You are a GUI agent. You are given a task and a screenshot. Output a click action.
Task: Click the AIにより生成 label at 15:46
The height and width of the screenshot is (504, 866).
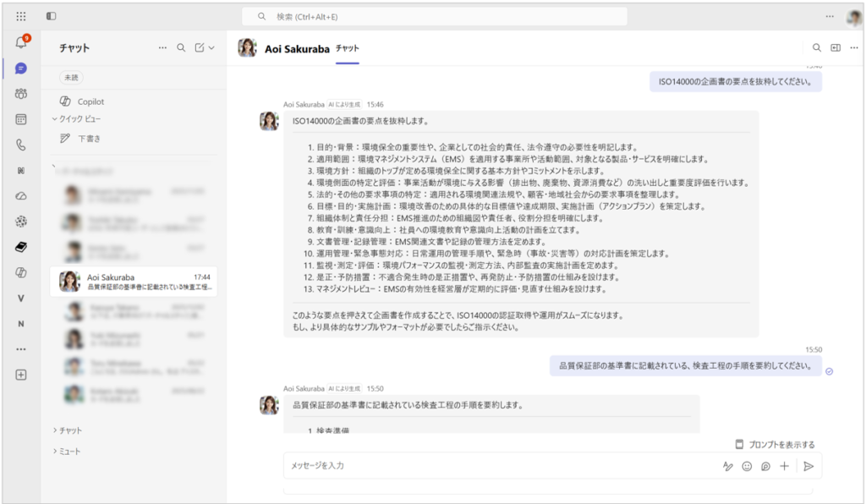(344, 104)
